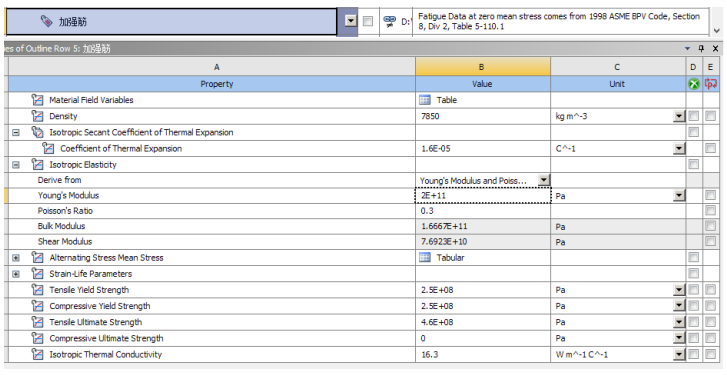Collapse Isotropic Secant Coefficient of Thermal Expansion

[x=16, y=133]
